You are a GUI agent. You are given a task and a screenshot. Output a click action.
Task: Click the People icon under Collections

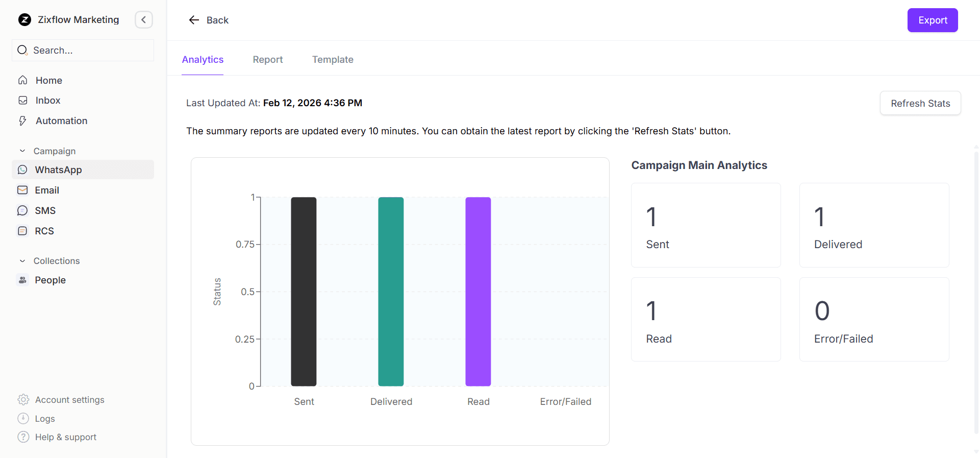point(22,280)
